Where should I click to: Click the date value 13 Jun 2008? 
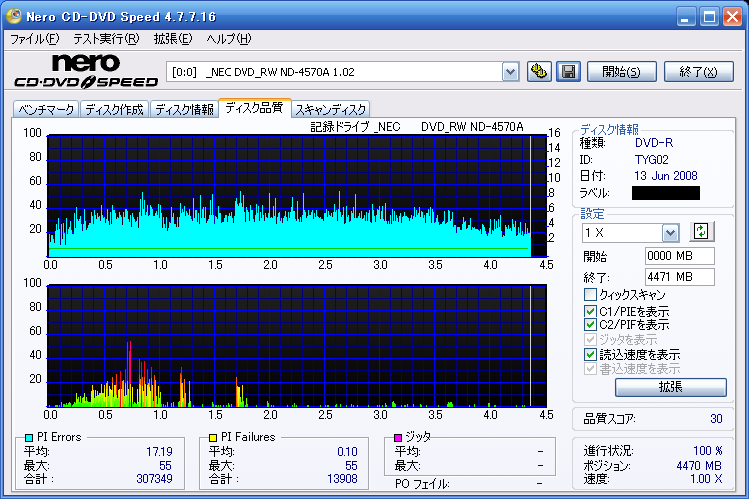click(x=666, y=176)
